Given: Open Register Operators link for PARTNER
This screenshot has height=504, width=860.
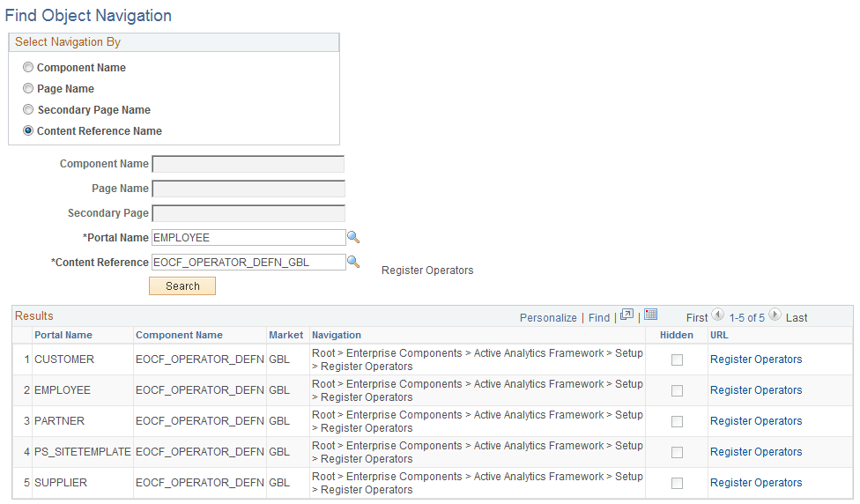Looking at the screenshot, I should (x=756, y=420).
